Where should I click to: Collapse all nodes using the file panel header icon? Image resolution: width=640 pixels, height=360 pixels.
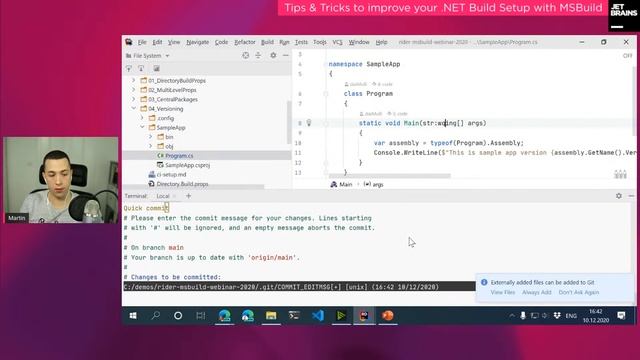click(x=258, y=56)
